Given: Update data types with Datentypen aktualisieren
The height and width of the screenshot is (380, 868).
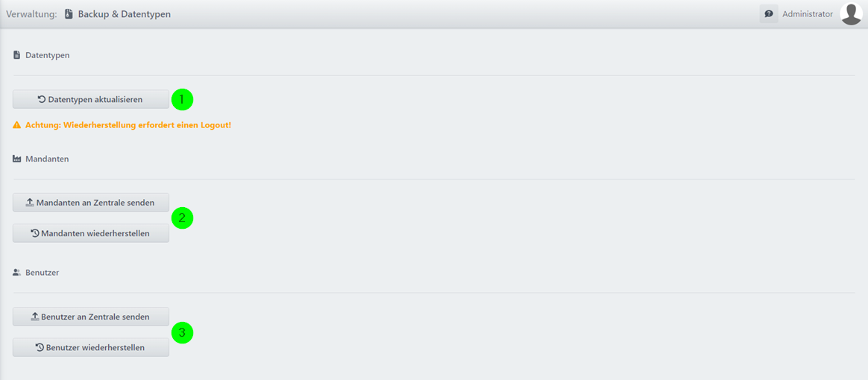Looking at the screenshot, I should point(91,100).
